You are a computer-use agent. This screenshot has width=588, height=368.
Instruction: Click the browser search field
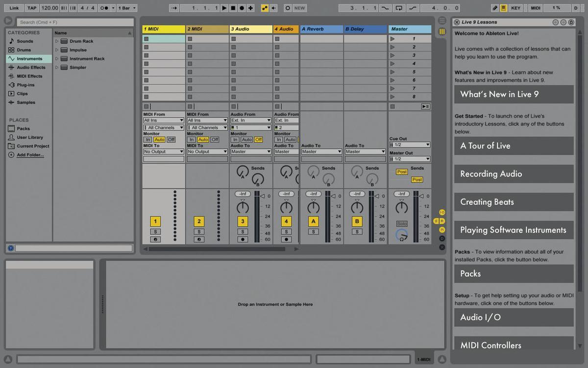(x=75, y=22)
